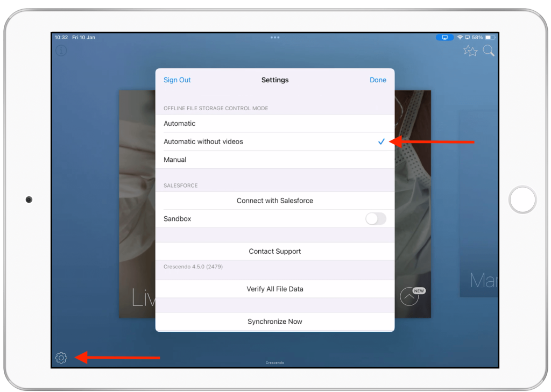
Task: Select the Manual storage control mode
Action: (175, 159)
